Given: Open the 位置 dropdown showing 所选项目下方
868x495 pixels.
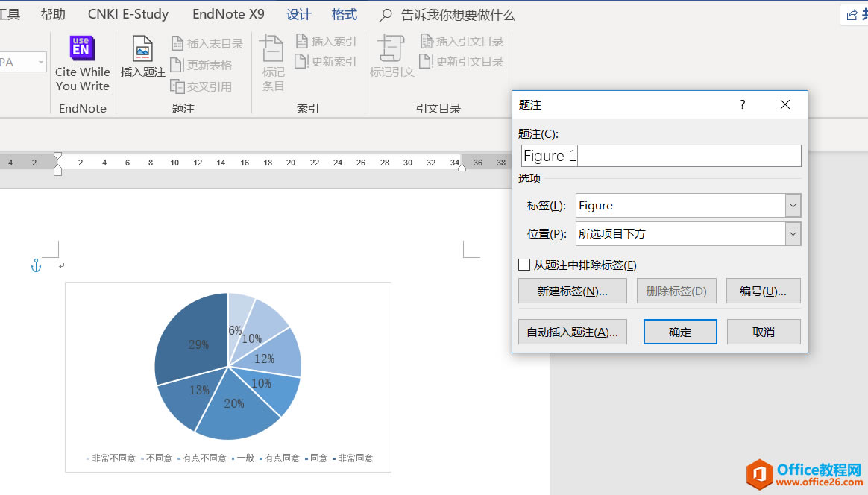Looking at the screenshot, I should pos(793,233).
